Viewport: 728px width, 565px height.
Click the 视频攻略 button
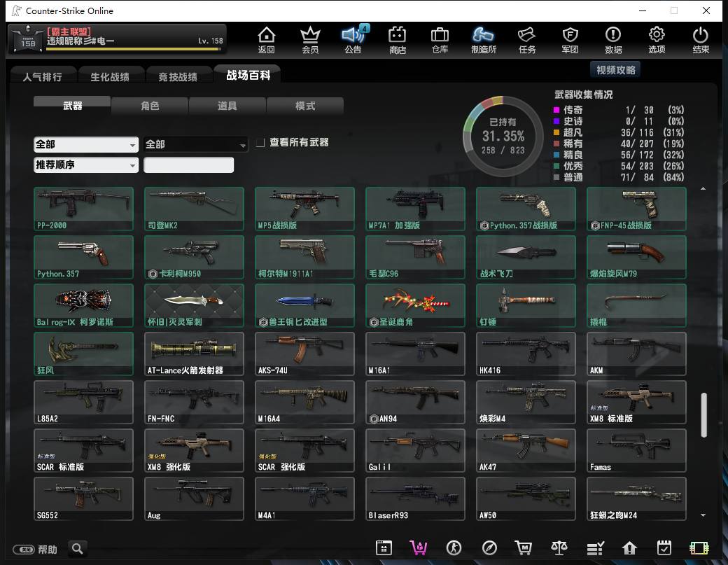pyautogui.click(x=615, y=70)
